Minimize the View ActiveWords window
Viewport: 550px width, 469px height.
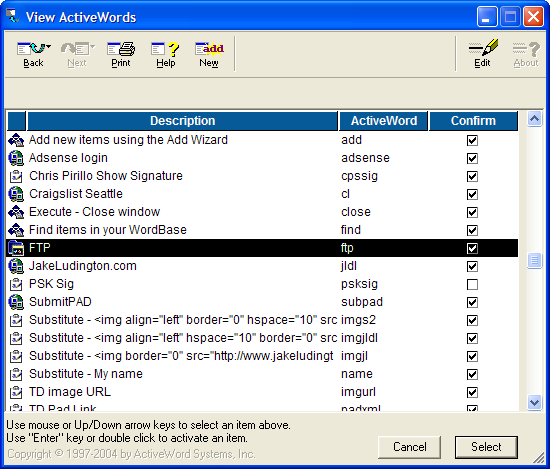point(487,16)
